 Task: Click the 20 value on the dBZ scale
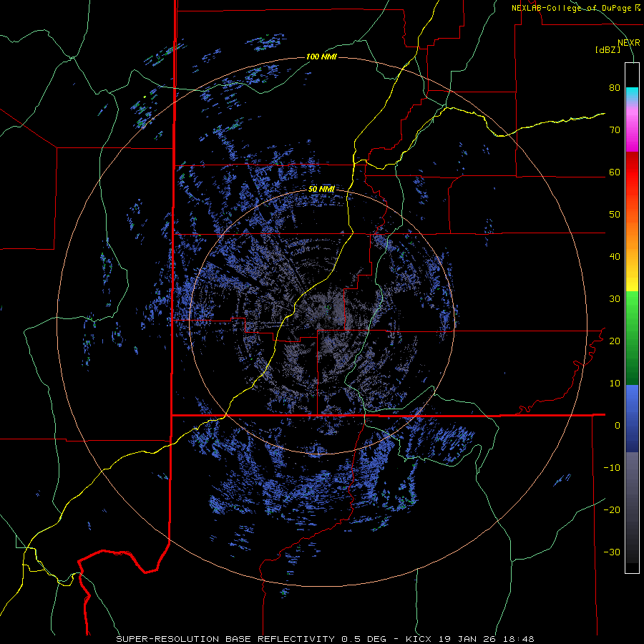(615, 341)
